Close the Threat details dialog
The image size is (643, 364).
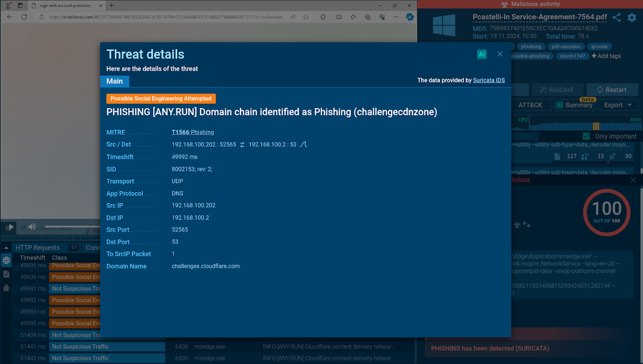coord(500,54)
